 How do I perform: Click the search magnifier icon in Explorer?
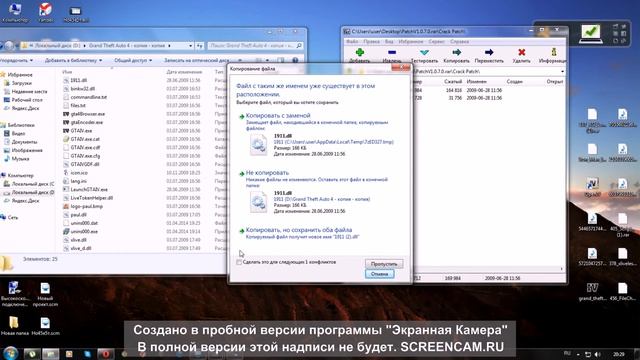click(x=299, y=46)
